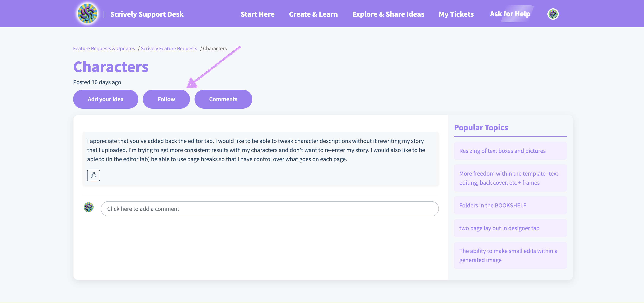Click the Ask for Help button
The height and width of the screenshot is (303, 644).
(510, 14)
